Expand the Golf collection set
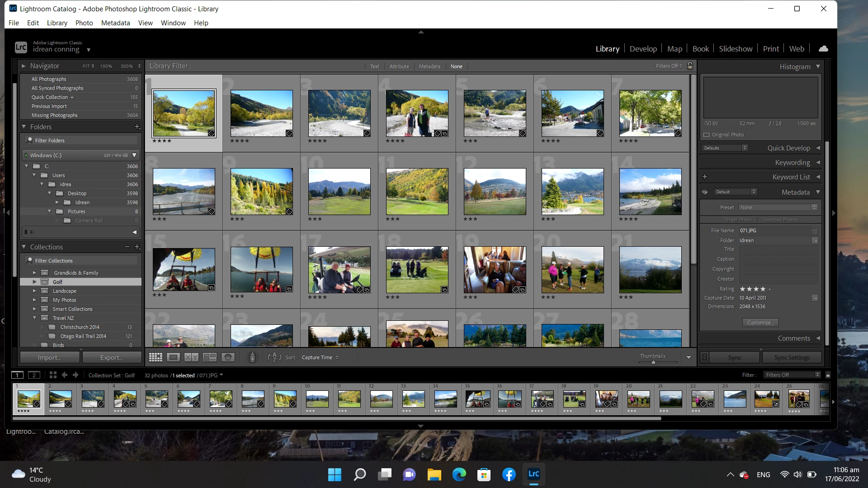 tap(34, 282)
